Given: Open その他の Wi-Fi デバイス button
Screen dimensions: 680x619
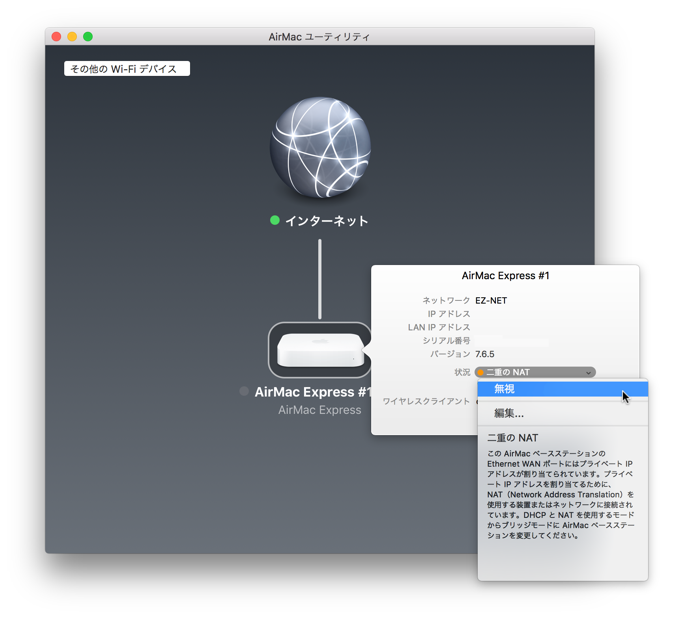Looking at the screenshot, I should click(x=127, y=69).
